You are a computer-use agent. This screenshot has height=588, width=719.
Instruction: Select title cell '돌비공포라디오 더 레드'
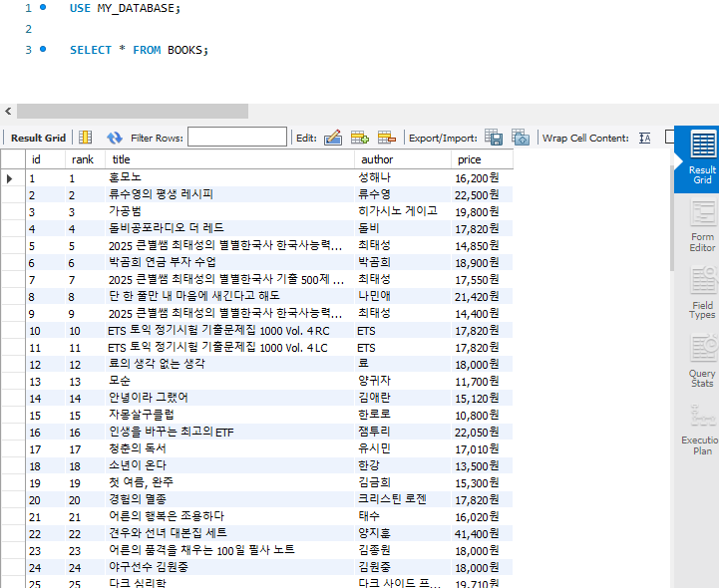(229, 228)
